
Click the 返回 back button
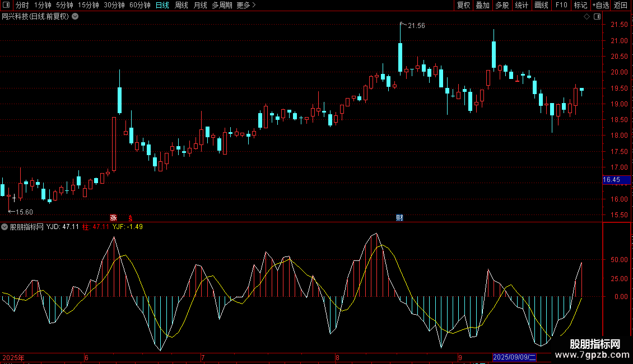(x=621, y=5)
